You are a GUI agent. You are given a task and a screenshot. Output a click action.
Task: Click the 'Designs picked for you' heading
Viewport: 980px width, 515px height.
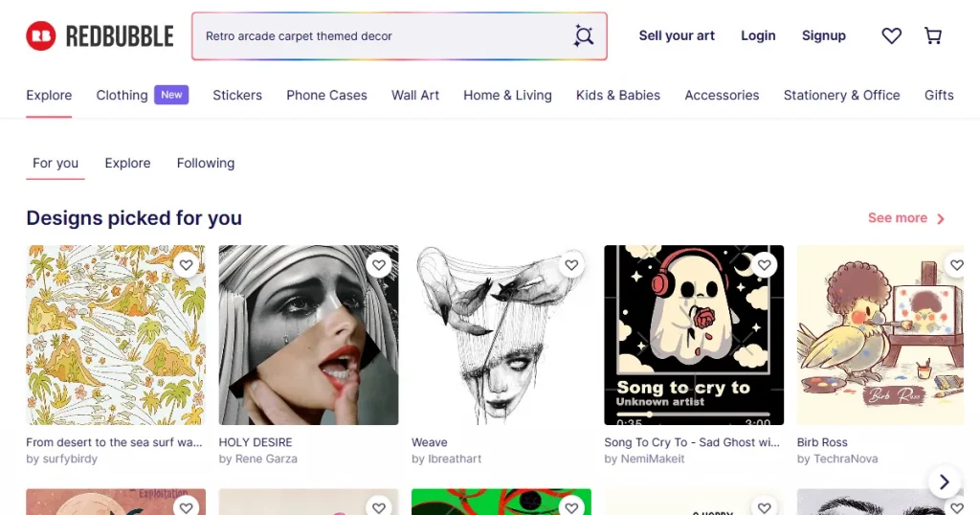point(134,218)
